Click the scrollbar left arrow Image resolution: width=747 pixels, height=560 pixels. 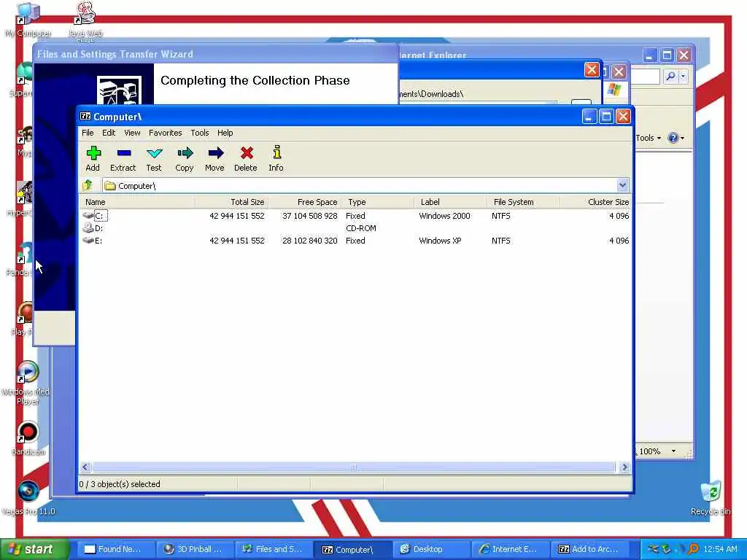coord(85,467)
